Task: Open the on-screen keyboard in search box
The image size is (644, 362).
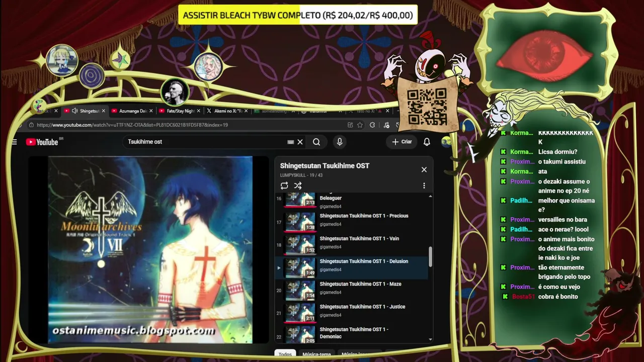Action: coord(290,142)
